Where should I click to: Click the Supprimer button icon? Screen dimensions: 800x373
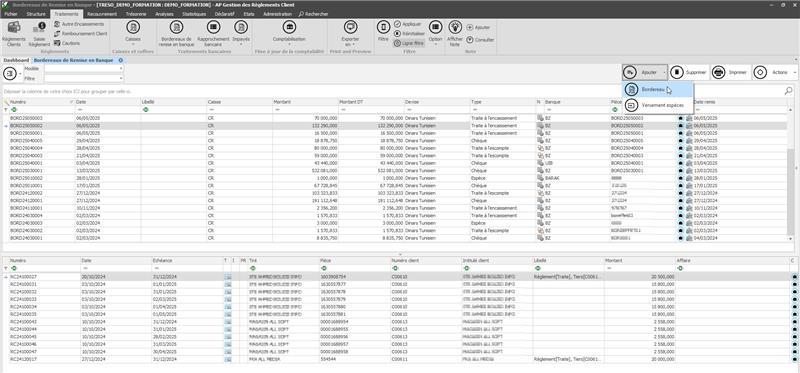677,72
